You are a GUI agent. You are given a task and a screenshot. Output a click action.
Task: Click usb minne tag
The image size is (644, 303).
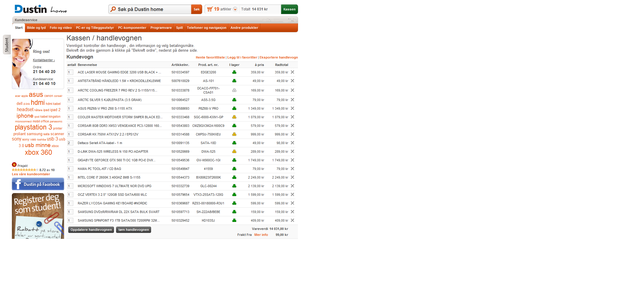point(38,145)
